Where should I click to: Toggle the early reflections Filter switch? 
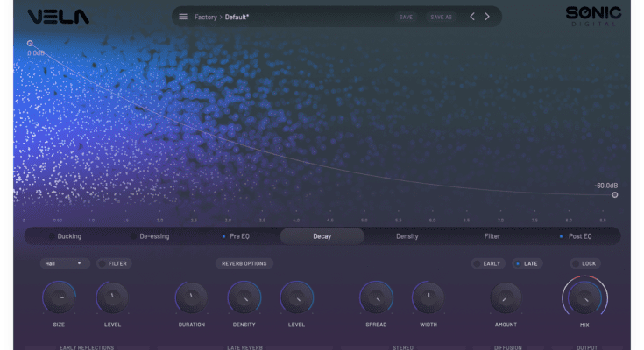click(x=114, y=263)
